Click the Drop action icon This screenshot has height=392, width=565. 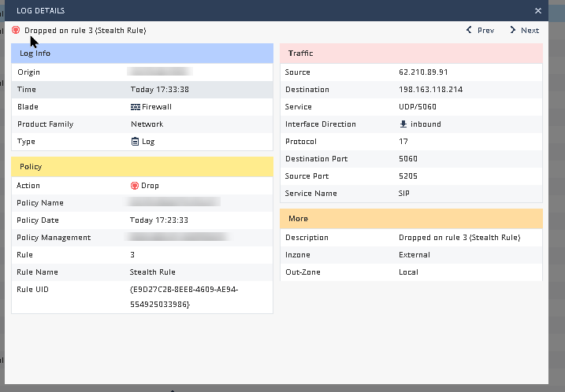[135, 186]
